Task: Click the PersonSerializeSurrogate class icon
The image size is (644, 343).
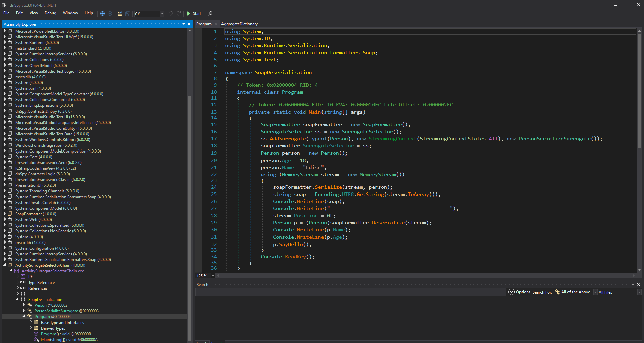Action: [x=30, y=311]
